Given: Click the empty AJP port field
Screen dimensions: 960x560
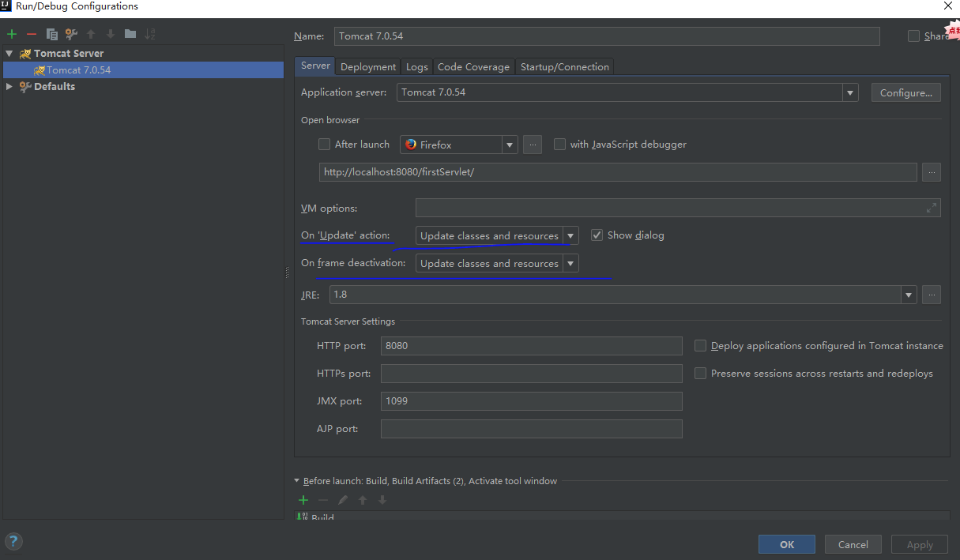Looking at the screenshot, I should coord(531,429).
